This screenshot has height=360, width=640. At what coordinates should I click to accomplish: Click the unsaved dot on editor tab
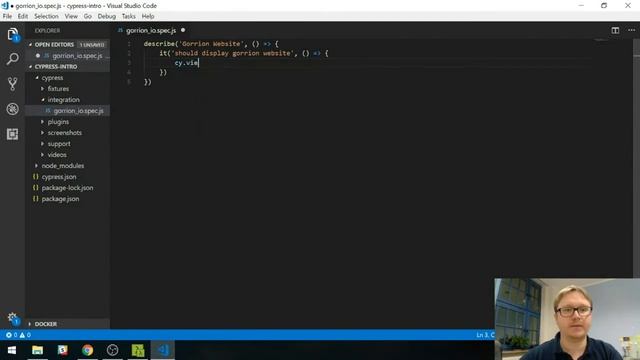point(183,30)
